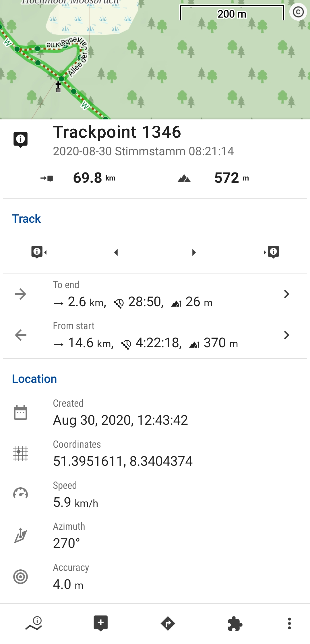Open add-ons puzzle piece icon
This screenshot has width=310, height=644.
pyautogui.click(x=235, y=624)
